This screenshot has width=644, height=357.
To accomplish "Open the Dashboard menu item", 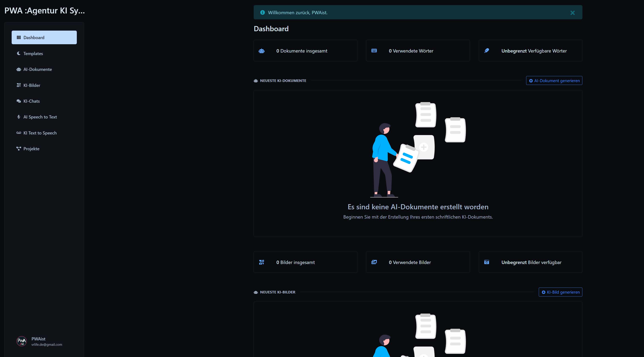I will [x=44, y=38].
